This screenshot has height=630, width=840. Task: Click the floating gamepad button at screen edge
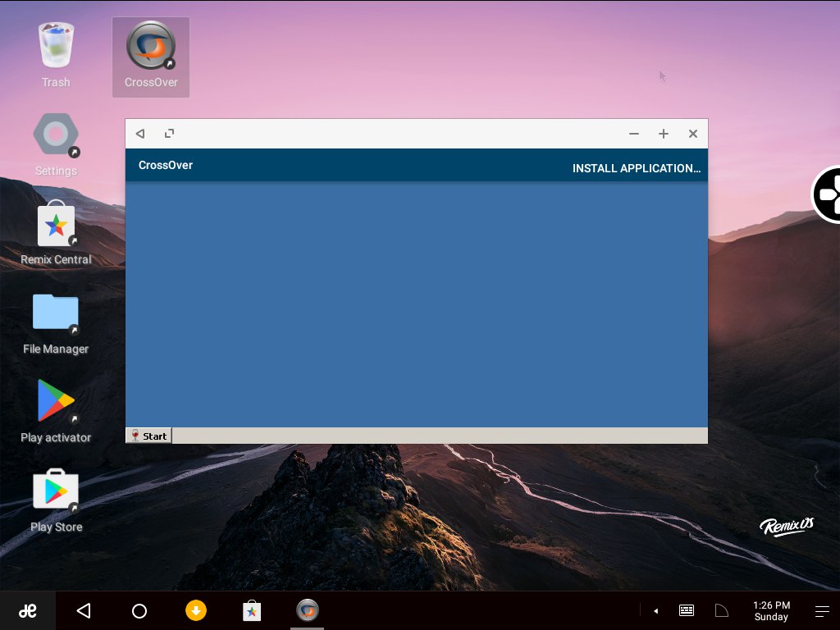click(x=826, y=194)
